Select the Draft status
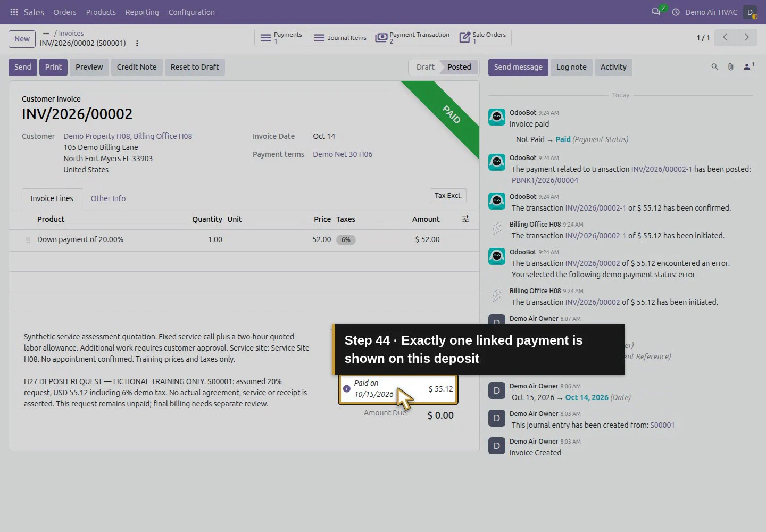Image resolution: width=766 pixels, height=532 pixels. coord(425,67)
